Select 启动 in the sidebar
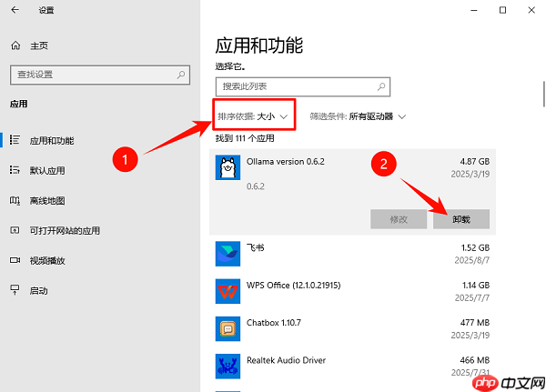546x392 pixels. (38, 291)
